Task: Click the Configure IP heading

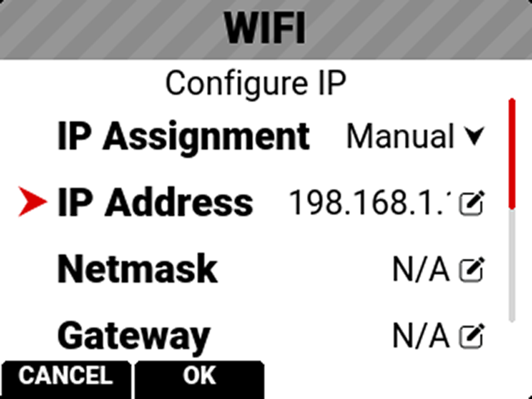Action: tap(255, 83)
